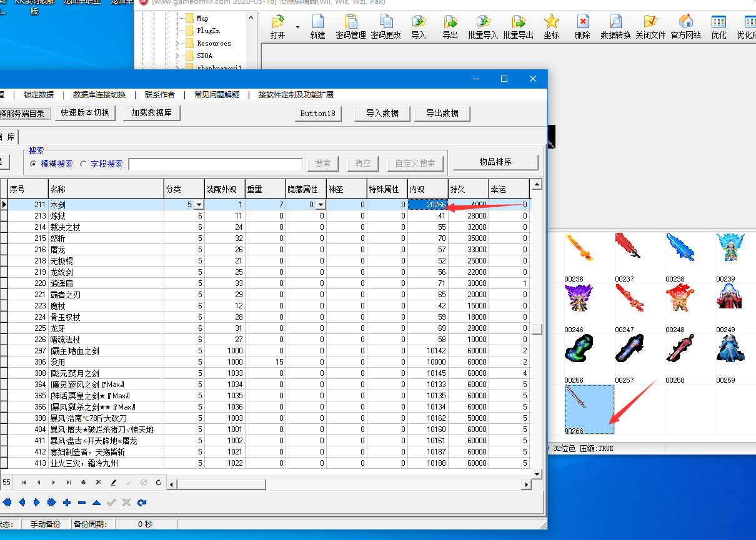Click the 快速版本切换 button
The height and width of the screenshot is (540, 756).
(85, 113)
